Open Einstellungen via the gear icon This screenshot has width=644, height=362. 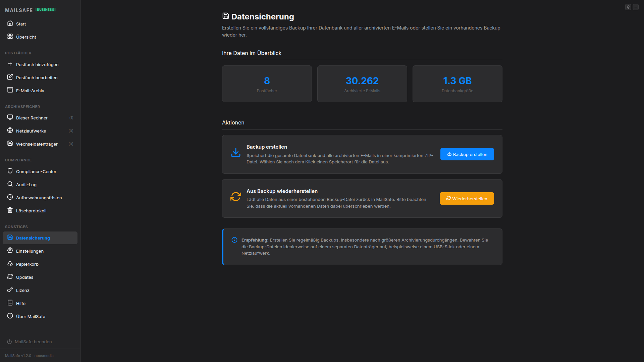(10, 251)
